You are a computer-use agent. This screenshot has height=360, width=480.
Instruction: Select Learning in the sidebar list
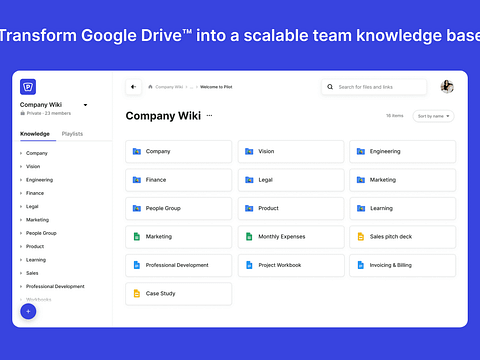(36, 260)
